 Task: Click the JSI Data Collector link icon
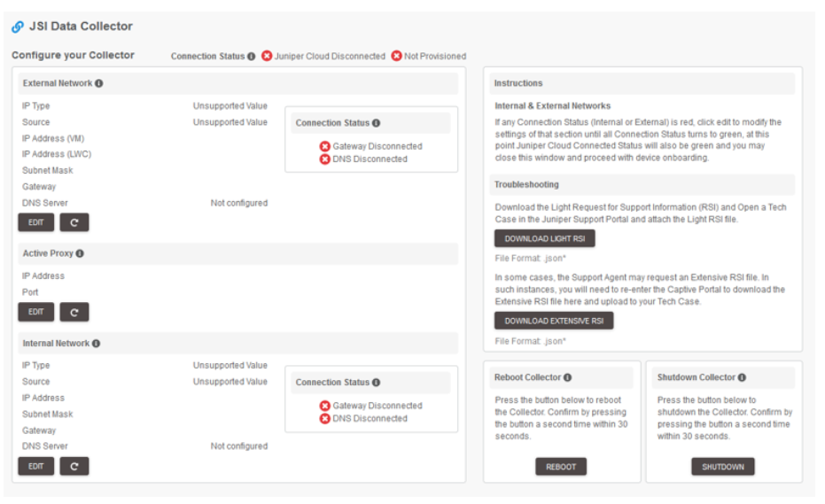18,27
